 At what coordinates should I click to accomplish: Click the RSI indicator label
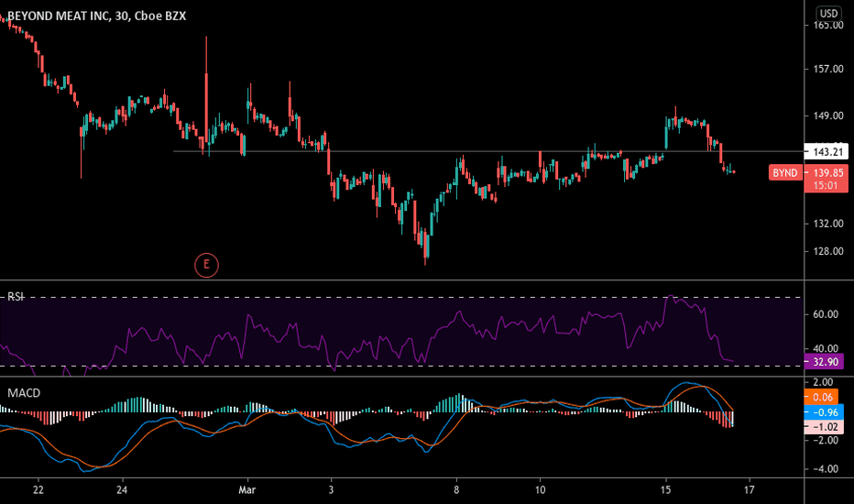pos(16,296)
